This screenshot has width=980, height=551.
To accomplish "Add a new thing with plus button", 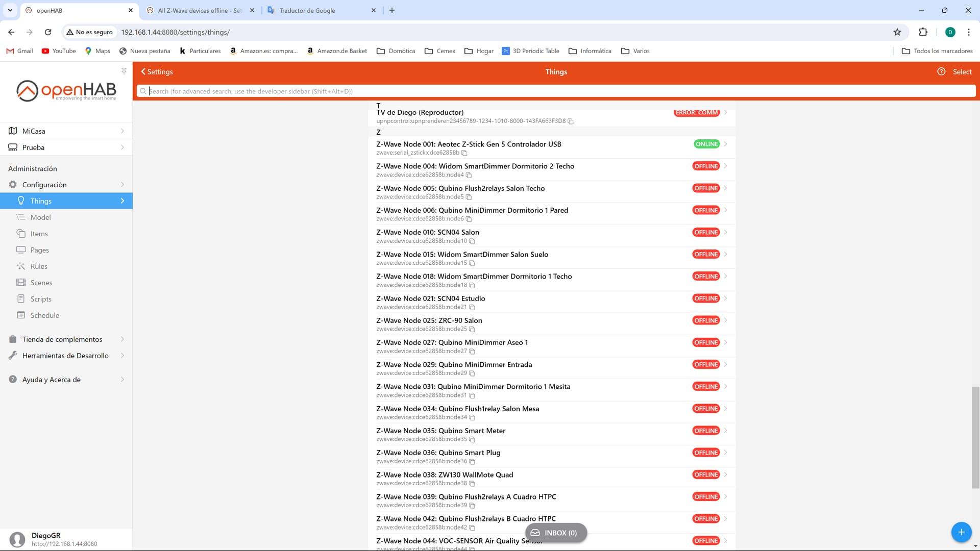I will (961, 532).
